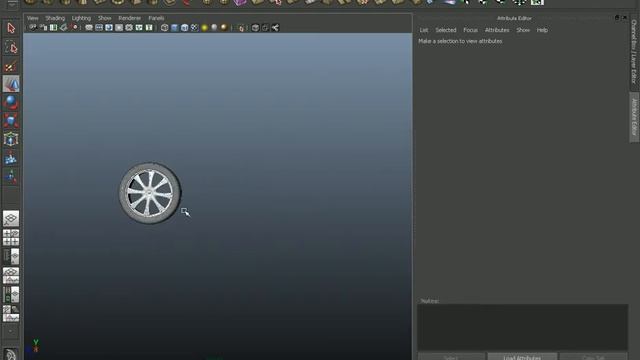Switch to single perspective view layout
The width and height of the screenshot is (640, 360).
[x=11, y=219]
